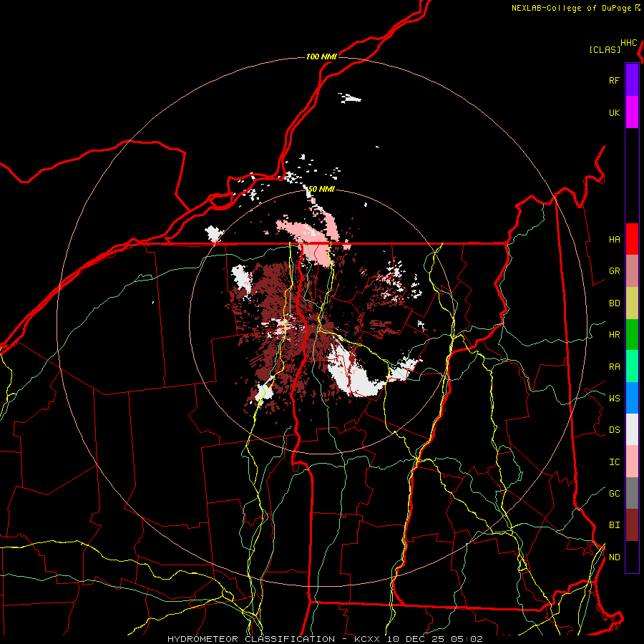Click the RF legend label
The width and height of the screenshot is (644, 644).
(614, 80)
